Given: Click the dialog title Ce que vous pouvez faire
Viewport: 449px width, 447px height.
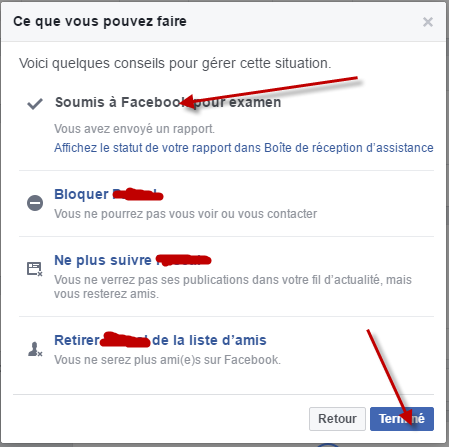Looking at the screenshot, I should [100, 21].
